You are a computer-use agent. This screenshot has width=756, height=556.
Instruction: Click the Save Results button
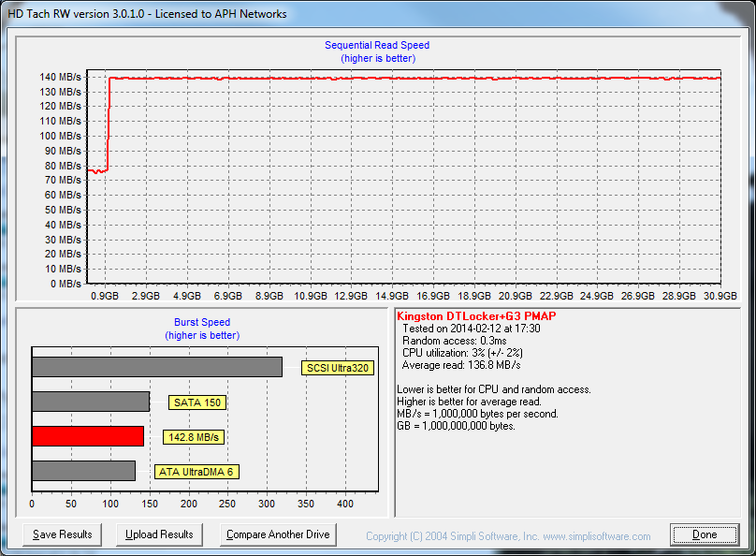pos(63,534)
